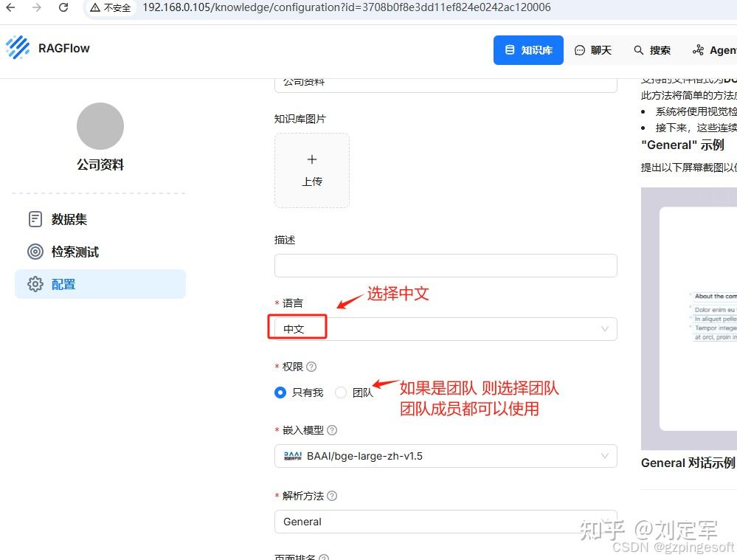The width and height of the screenshot is (737, 560).
Task: Select the 只有我 permission radio button
Action: coord(280,393)
